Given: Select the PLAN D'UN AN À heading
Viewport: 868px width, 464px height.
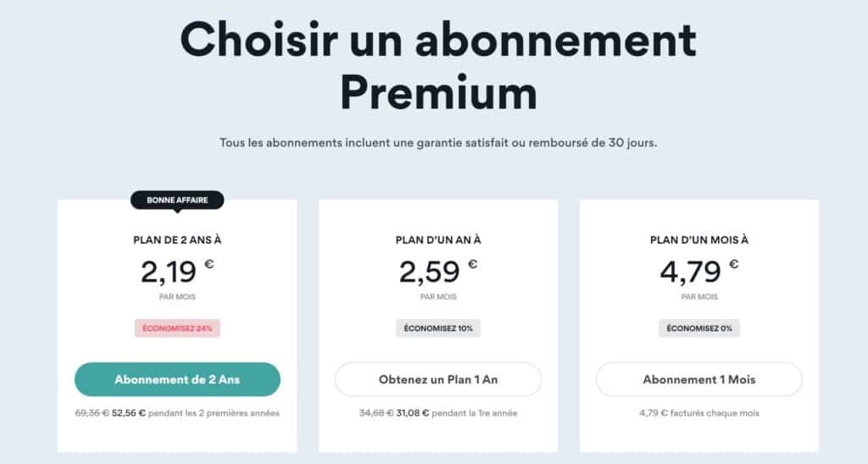Looking at the screenshot, I should click(x=438, y=240).
